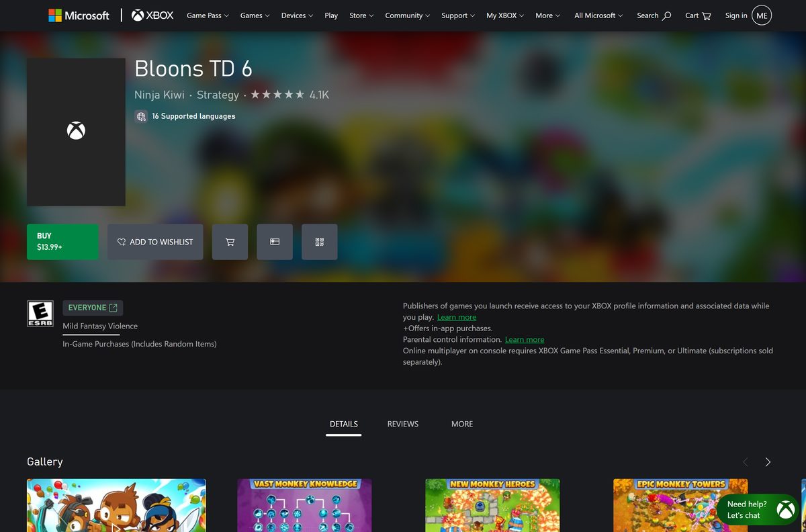Go to the XBOX home logo

[152, 15]
